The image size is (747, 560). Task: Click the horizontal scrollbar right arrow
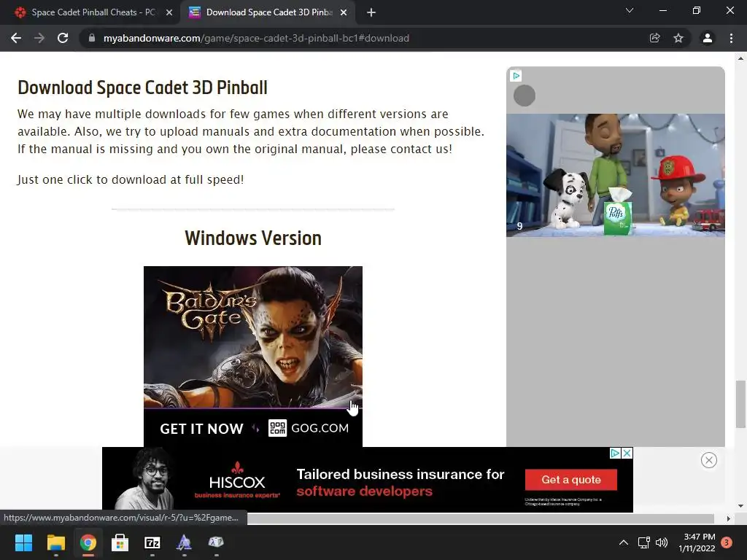pos(729,518)
